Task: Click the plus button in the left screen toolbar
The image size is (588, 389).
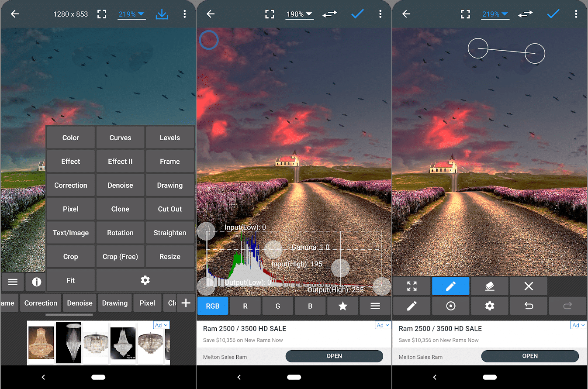Action: (x=186, y=303)
